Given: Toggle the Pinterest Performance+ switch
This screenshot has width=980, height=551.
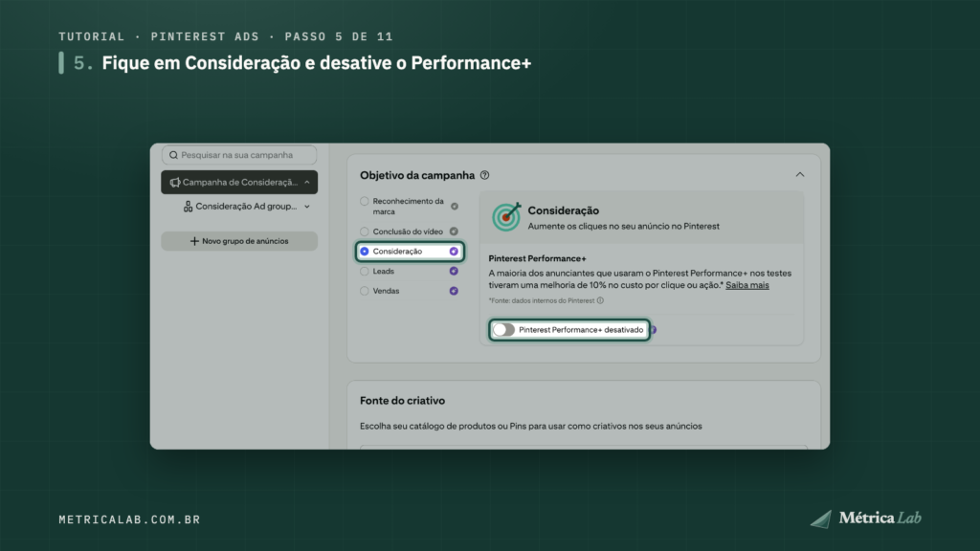Looking at the screenshot, I should 503,330.
